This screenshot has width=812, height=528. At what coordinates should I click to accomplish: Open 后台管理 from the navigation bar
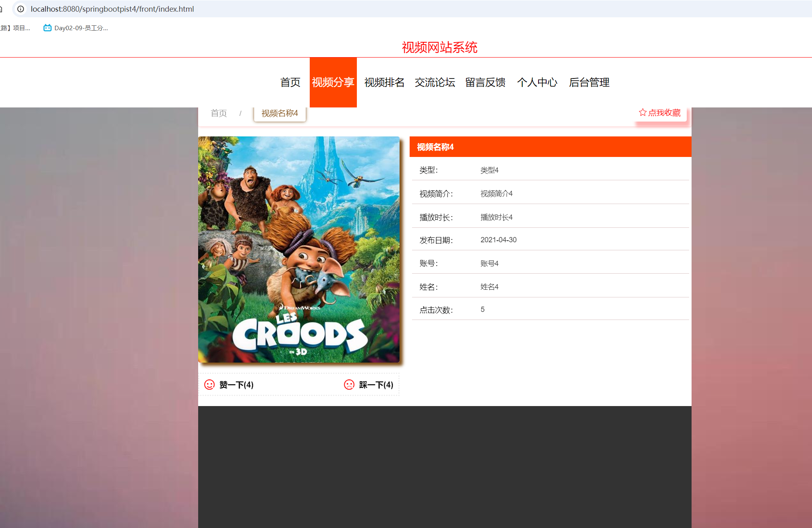click(x=589, y=82)
